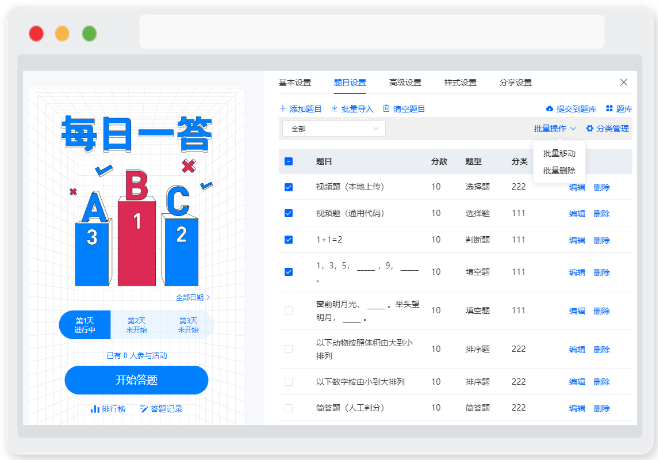The height and width of the screenshot is (460, 658).
Task: Open 答题记录 with the pencil icon
Action: (144, 408)
